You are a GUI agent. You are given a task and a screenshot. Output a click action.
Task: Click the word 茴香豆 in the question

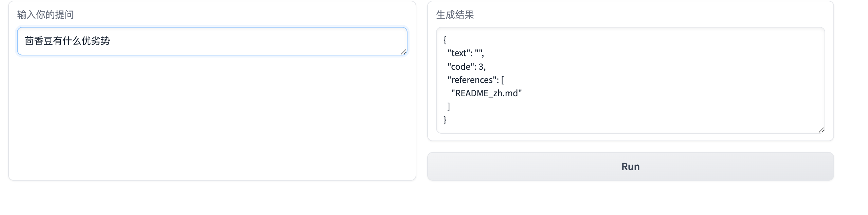tap(39, 41)
